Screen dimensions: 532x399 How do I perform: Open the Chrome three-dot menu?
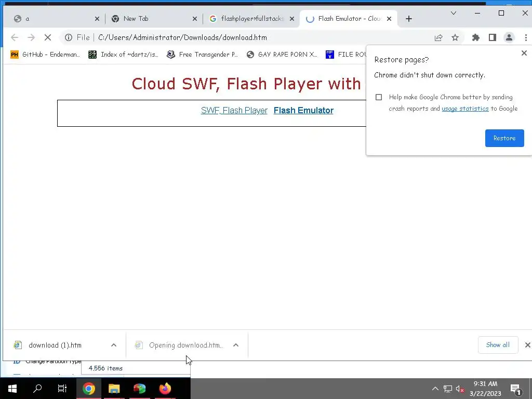tap(526, 37)
